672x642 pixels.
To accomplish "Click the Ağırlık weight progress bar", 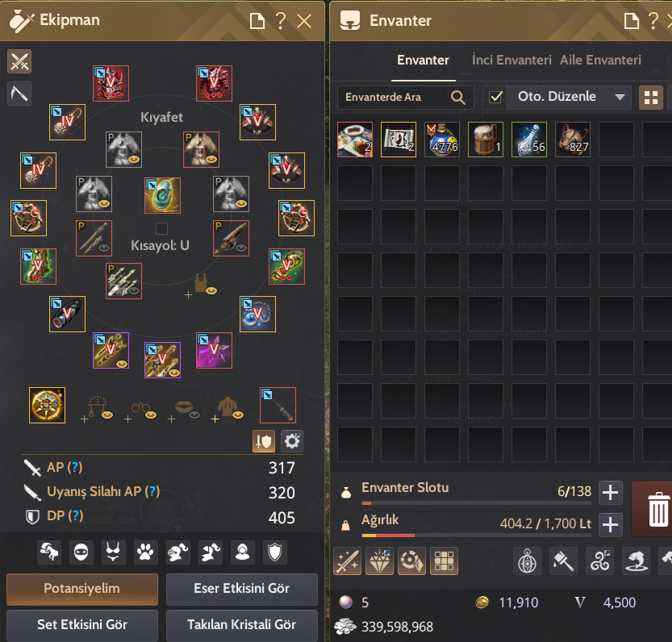I will 477,536.
